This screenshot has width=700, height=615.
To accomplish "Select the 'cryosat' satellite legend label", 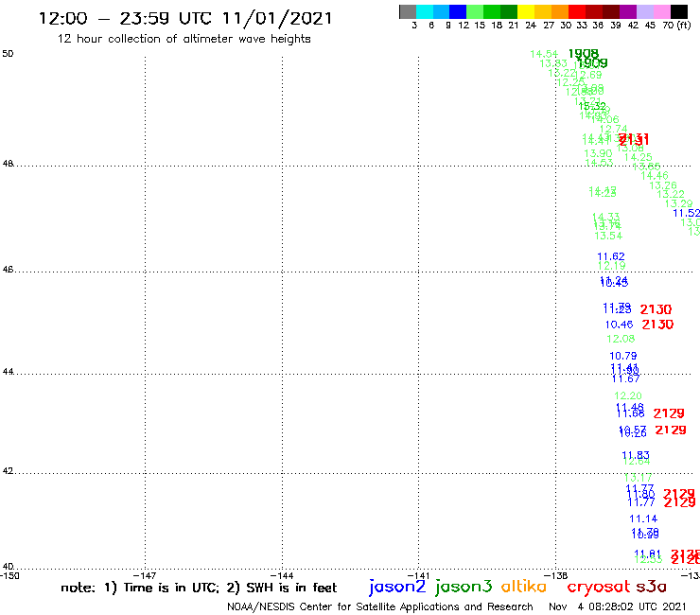I will click(x=599, y=588).
